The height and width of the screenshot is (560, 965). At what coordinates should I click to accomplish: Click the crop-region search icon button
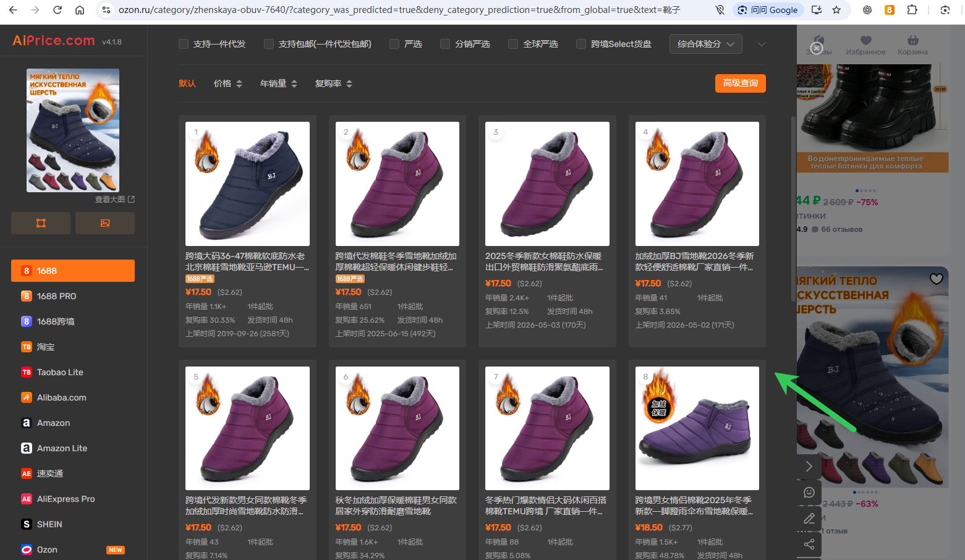pyautogui.click(x=41, y=223)
